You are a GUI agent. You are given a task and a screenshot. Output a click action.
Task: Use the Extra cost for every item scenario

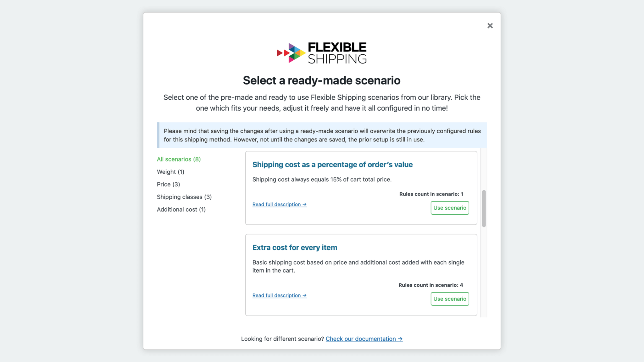tap(450, 299)
